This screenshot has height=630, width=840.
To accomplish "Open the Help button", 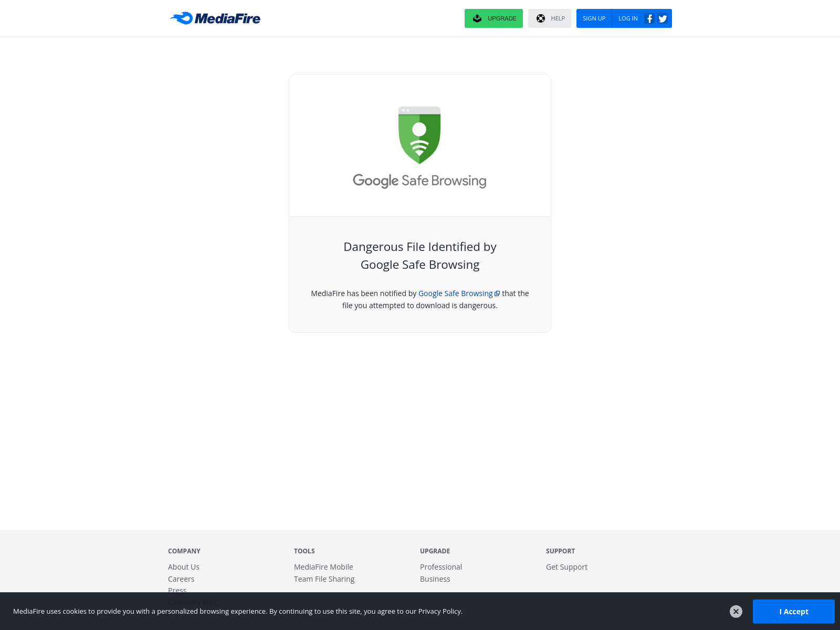I will (550, 18).
